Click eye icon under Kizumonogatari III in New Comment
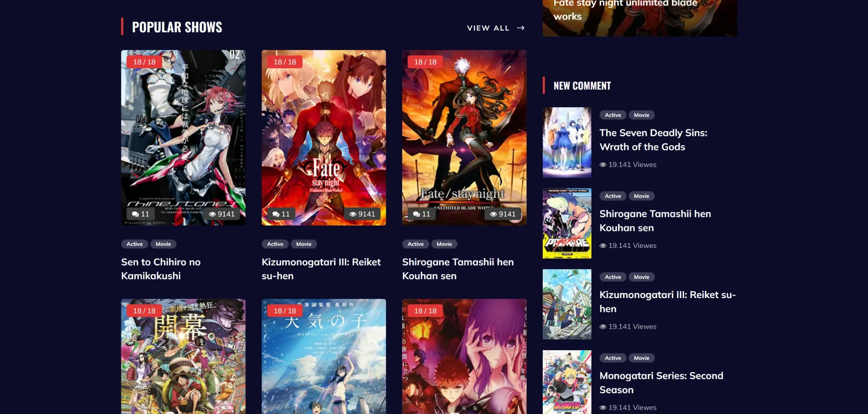The height and width of the screenshot is (414, 868). [603, 326]
